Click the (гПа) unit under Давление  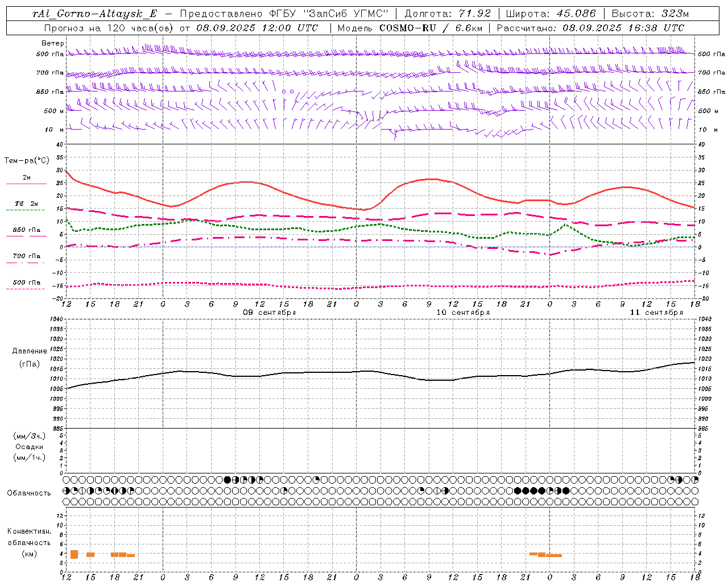pyautogui.click(x=30, y=364)
